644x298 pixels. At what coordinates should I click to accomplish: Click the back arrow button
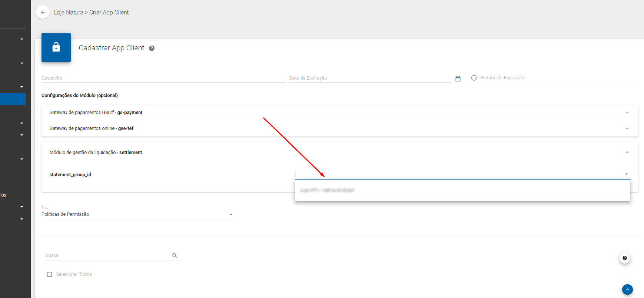[x=43, y=12]
